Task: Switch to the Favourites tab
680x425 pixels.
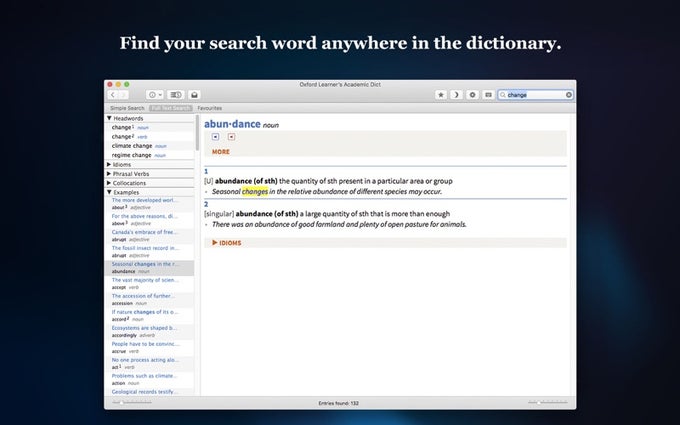Action: [x=209, y=108]
